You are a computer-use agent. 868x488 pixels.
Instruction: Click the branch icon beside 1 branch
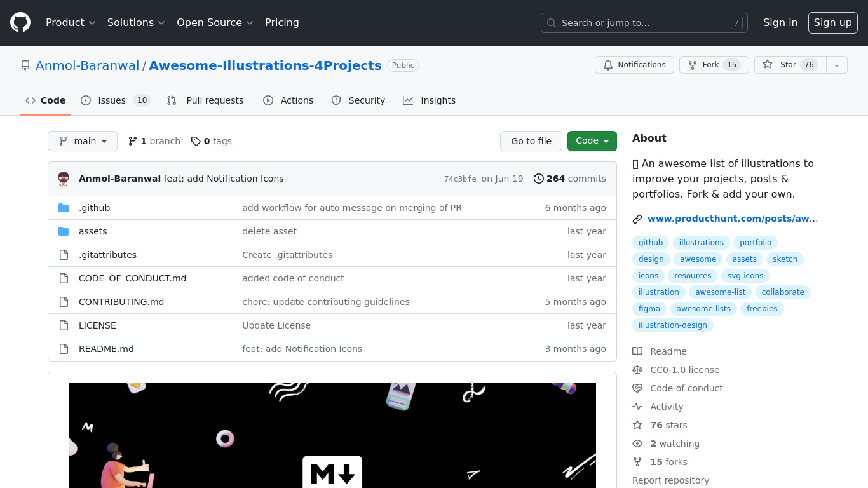(x=133, y=141)
